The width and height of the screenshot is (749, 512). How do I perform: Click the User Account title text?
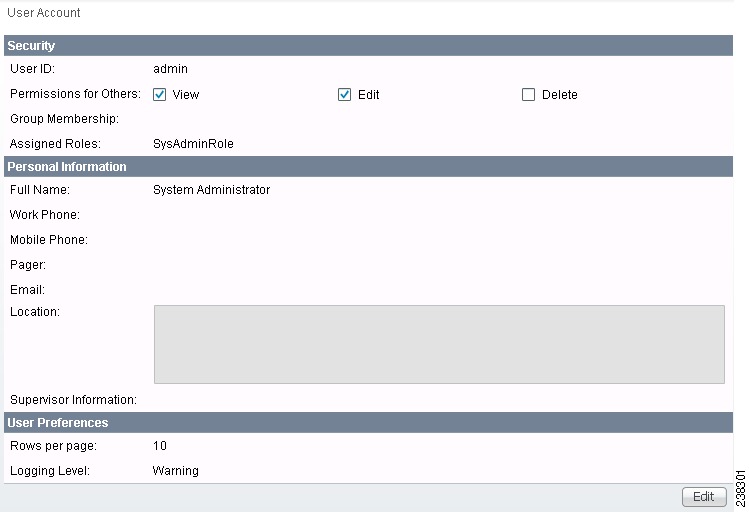point(43,13)
